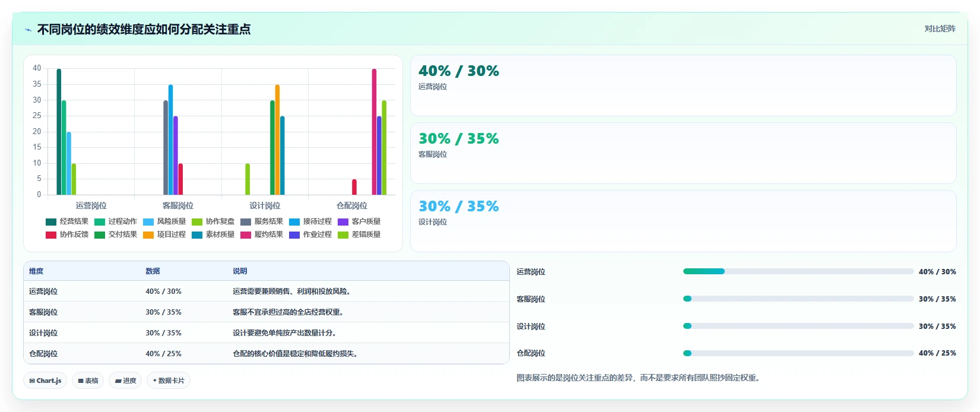Click the 运营岗位 progress value 40% / 30%
This screenshot has height=412, width=980.
click(x=937, y=272)
